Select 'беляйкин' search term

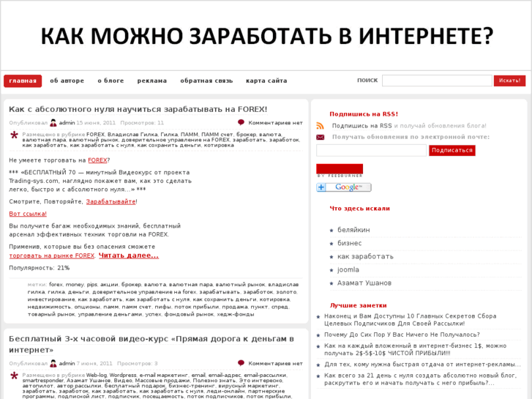[x=353, y=230]
